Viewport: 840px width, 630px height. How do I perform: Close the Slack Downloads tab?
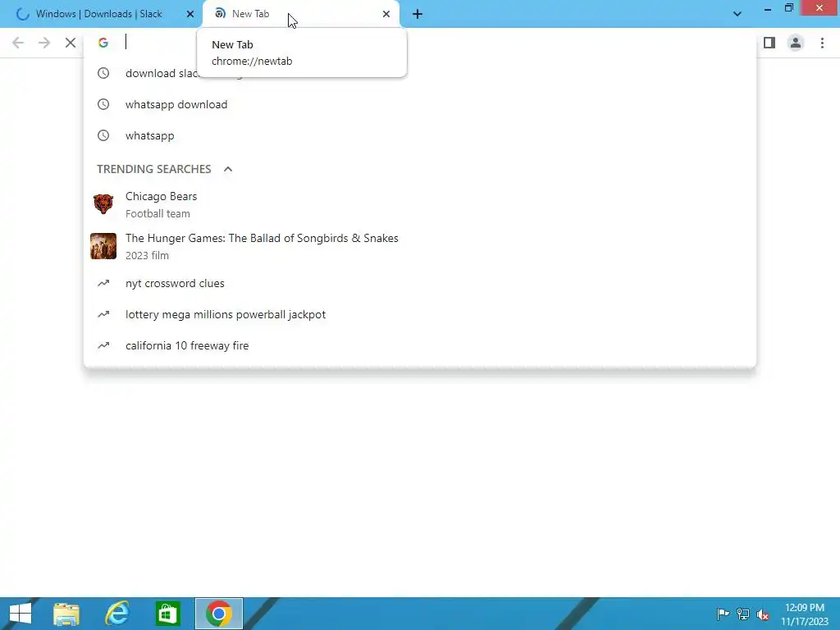coord(190,14)
